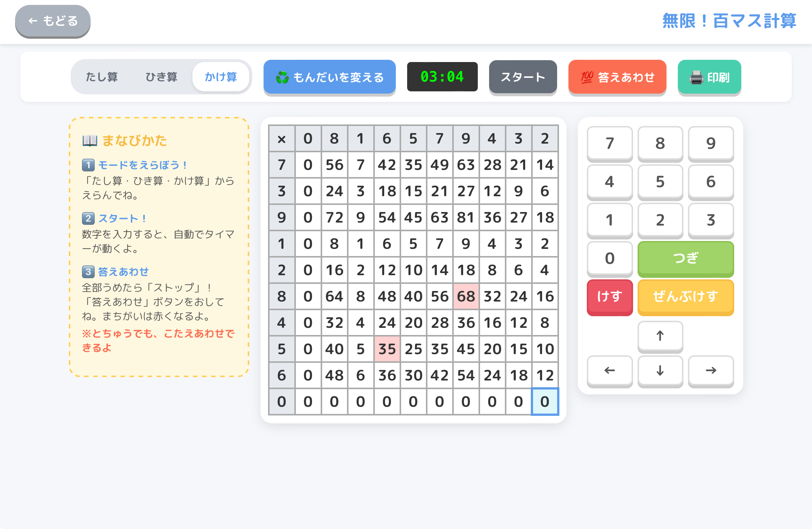Image resolution: width=812 pixels, height=529 pixels.
Task: Select the たし算 mode
Action: tap(101, 77)
